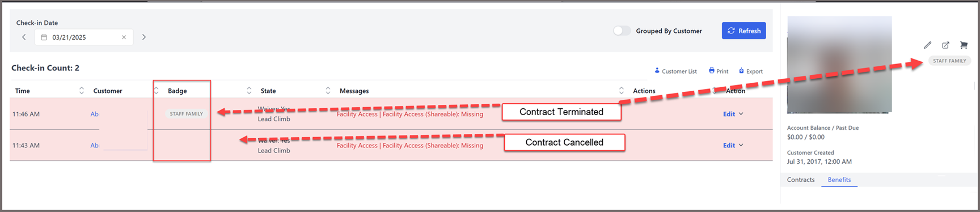Open the Customer List link
Viewport: 980px width, 212px height.
(x=675, y=71)
